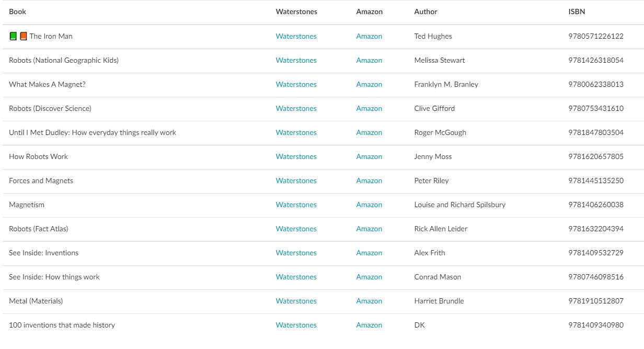Click the Book column header

pyautogui.click(x=17, y=12)
